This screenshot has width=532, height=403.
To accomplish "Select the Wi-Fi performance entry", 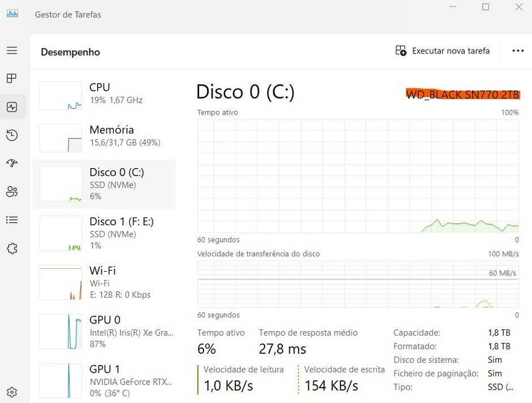I will 104,283.
